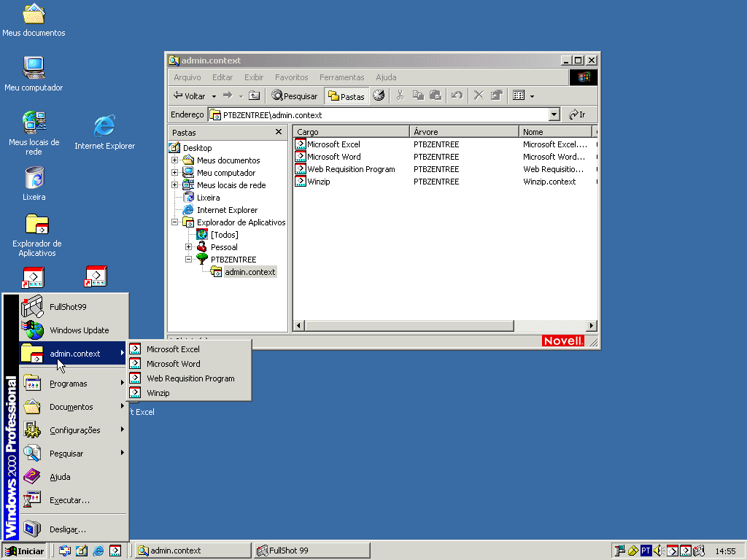Open the Favoritos menu
This screenshot has width=747, height=560.
tap(291, 77)
